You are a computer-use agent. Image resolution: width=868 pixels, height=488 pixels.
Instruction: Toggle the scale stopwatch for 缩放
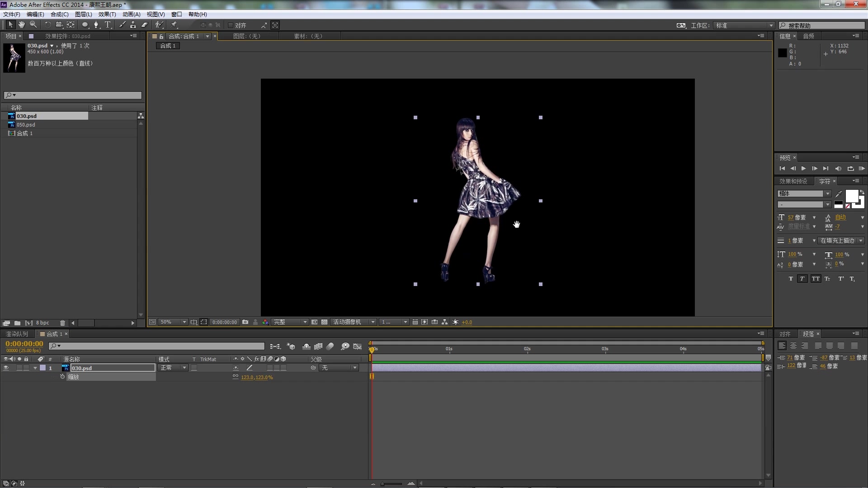tap(62, 377)
